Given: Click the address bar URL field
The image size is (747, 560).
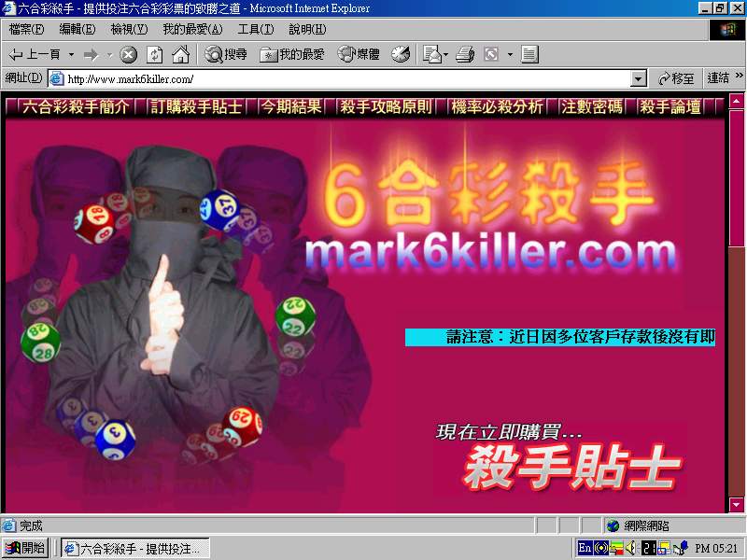Looking at the screenshot, I should click(347, 79).
